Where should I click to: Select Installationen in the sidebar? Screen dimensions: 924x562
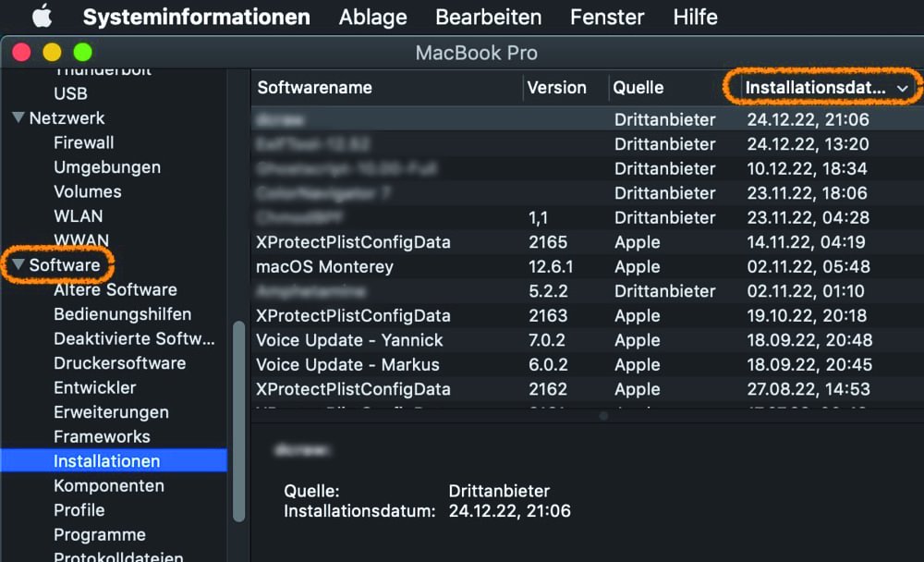(x=106, y=461)
